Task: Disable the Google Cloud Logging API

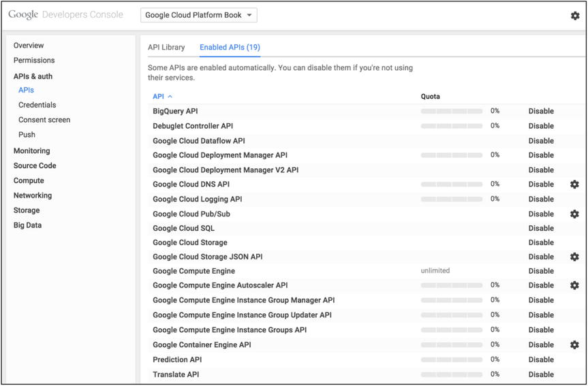Action: tap(541, 199)
